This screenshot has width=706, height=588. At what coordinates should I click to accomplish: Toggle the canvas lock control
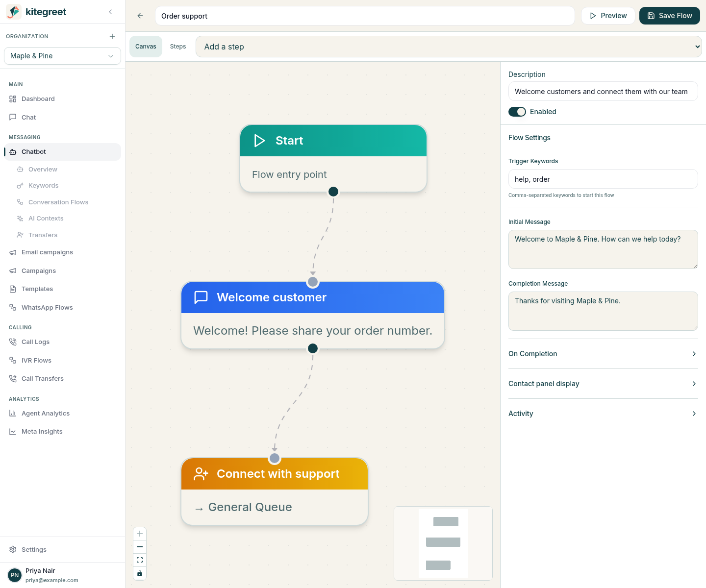[x=140, y=573]
